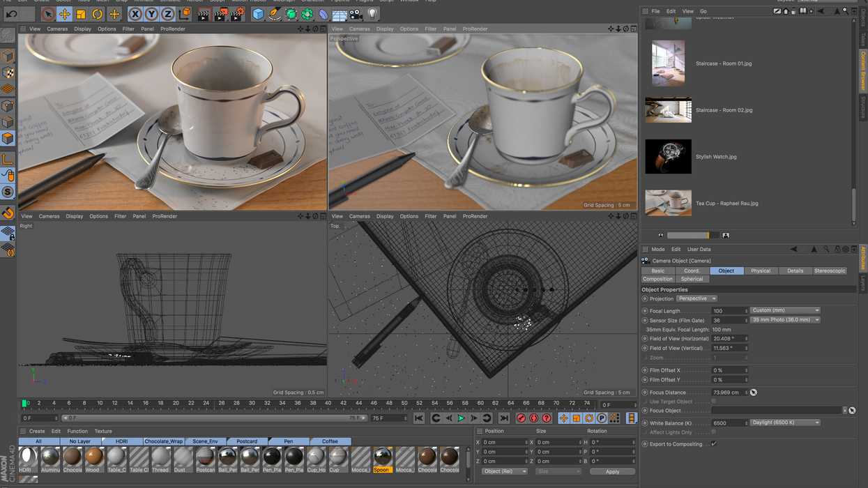Viewport: 868px width, 488px height.
Task: Click White Balance (K) value field
Action: [730, 422]
